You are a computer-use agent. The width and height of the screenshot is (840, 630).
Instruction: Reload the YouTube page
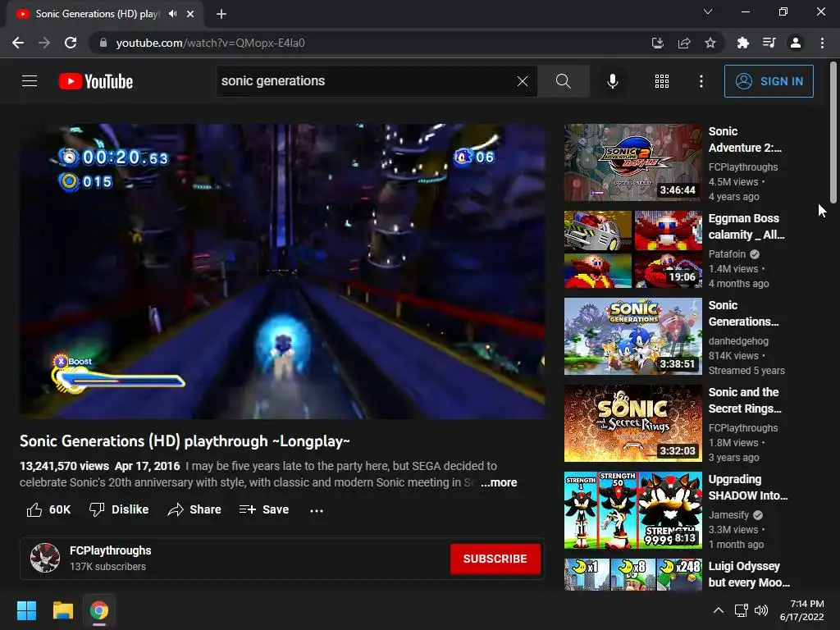click(x=71, y=43)
